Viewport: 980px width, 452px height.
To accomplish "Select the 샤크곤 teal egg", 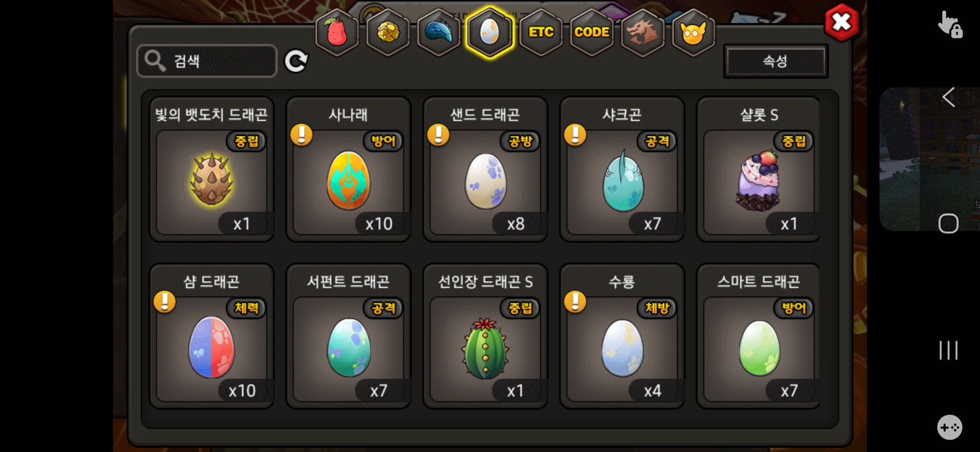I will point(622,169).
